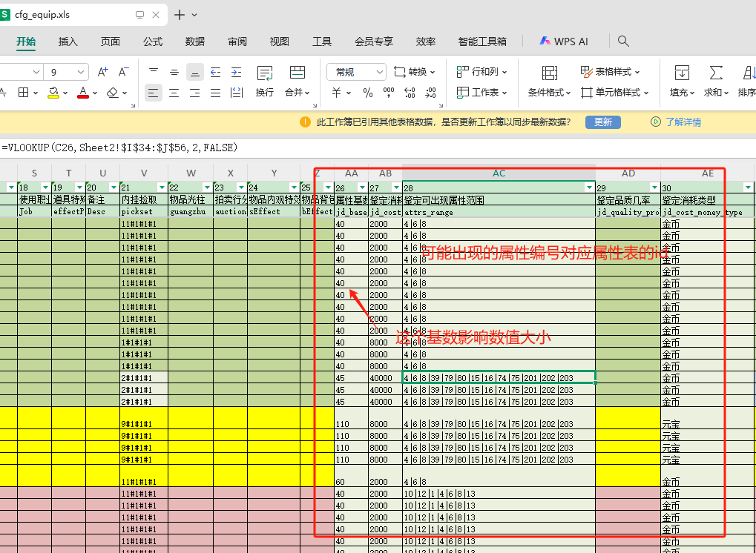Expand borders dropdown arrow

[35, 93]
